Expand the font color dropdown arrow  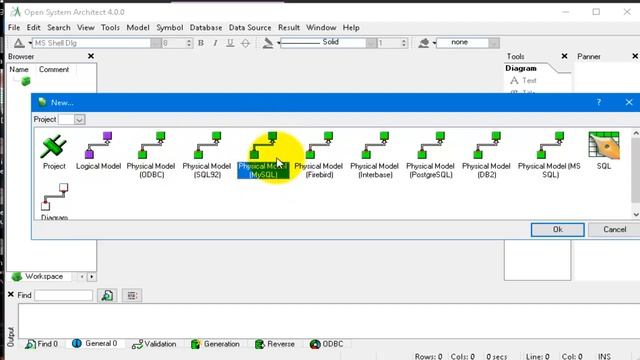[30, 43]
